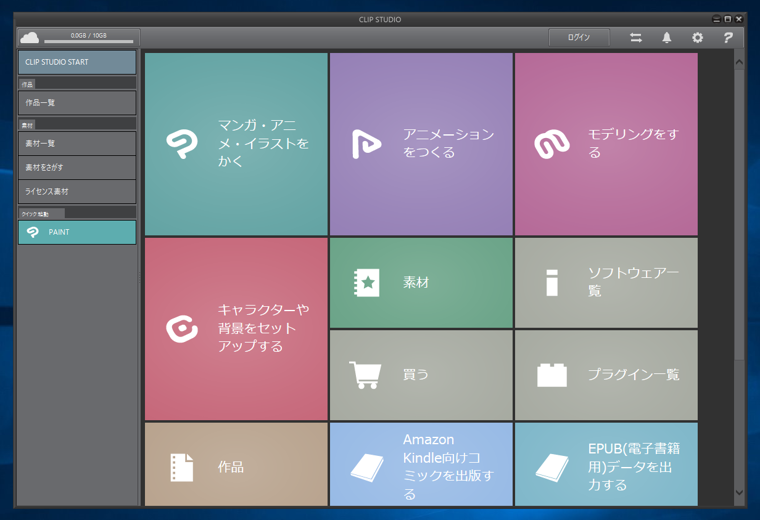Click the 0.0GB / 10GB storage bar

pos(89,38)
